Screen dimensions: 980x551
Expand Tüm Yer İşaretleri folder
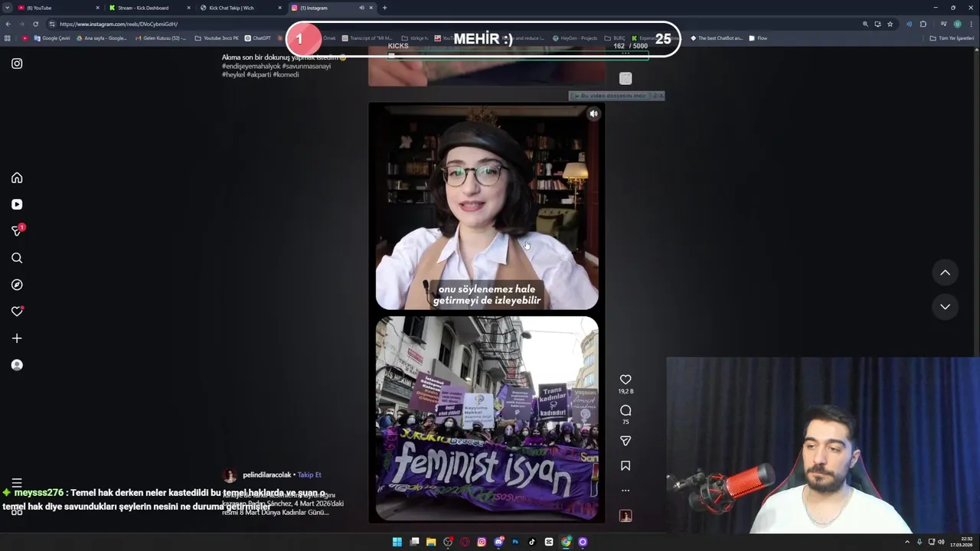952,38
